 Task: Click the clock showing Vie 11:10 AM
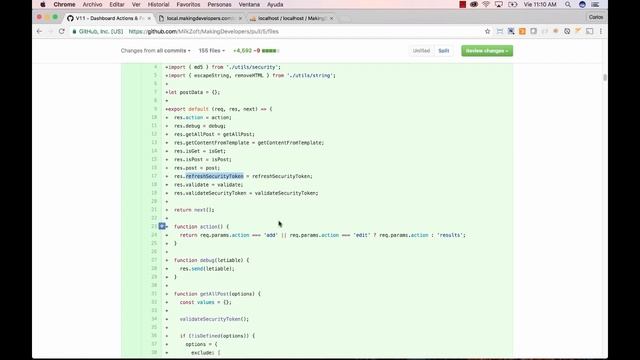540,4
